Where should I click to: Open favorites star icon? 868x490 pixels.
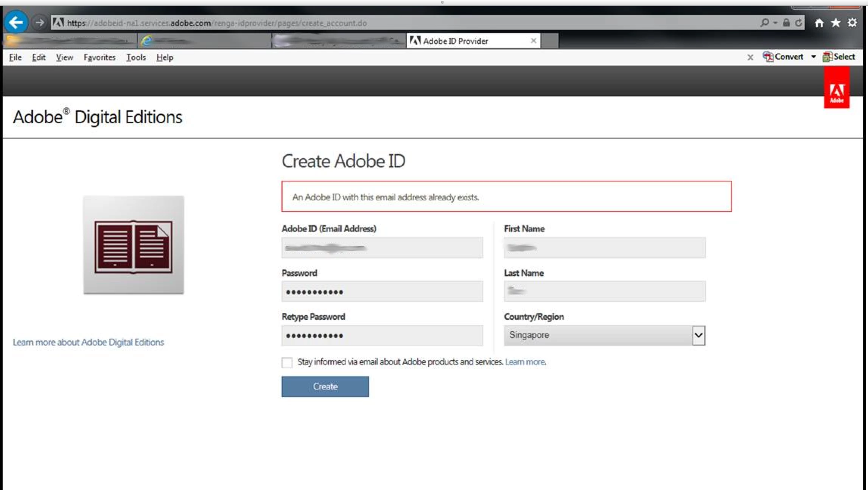pyautogui.click(x=835, y=23)
